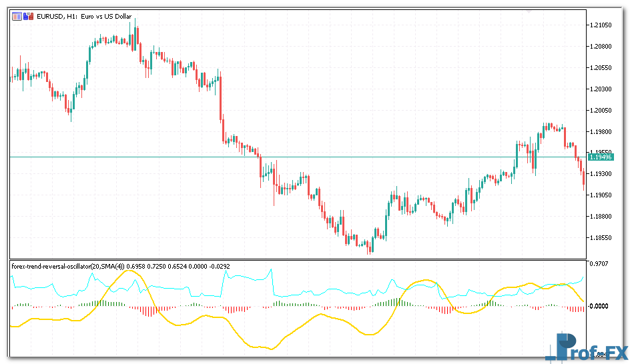Image resolution: width=630 pixels, height=364 pixels.
Task: Click the 1.20550 price scale label
Action: 602,68
